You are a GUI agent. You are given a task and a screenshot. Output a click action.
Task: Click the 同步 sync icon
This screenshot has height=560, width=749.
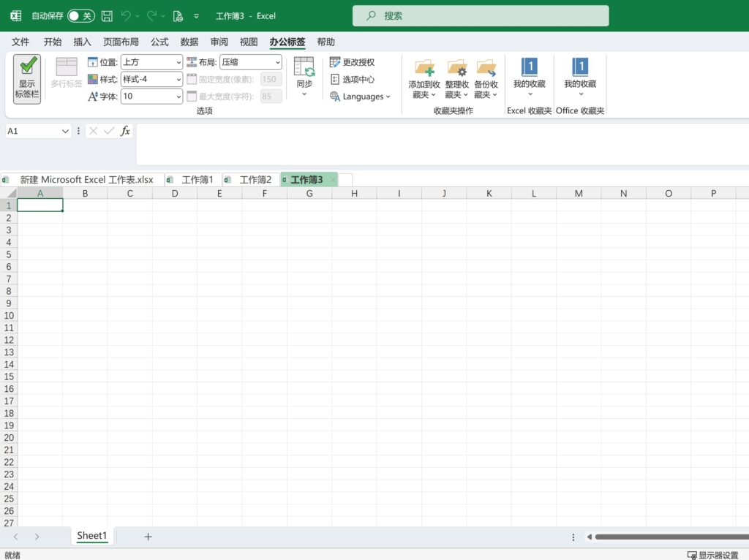304,67
